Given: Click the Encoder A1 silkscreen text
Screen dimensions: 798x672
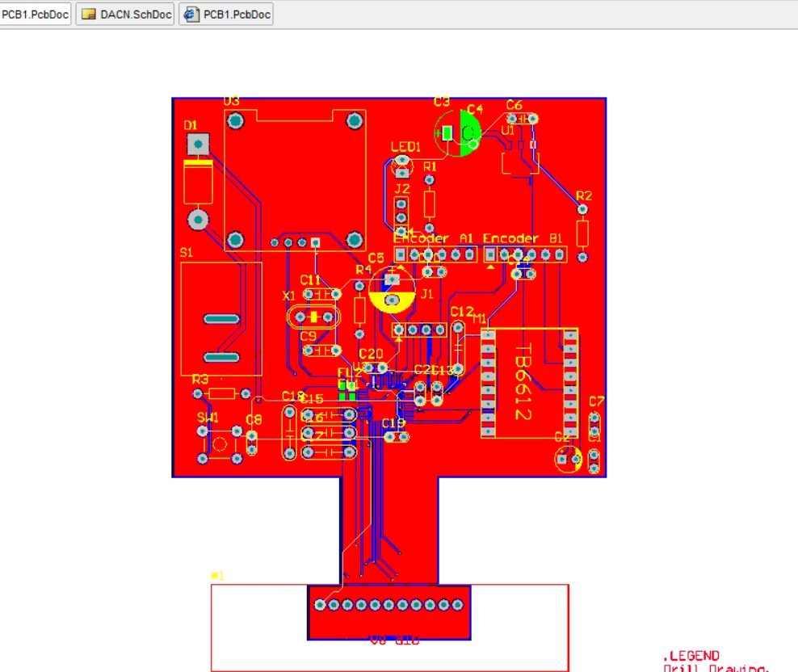Looking at the screenshot, I should 433,238.
